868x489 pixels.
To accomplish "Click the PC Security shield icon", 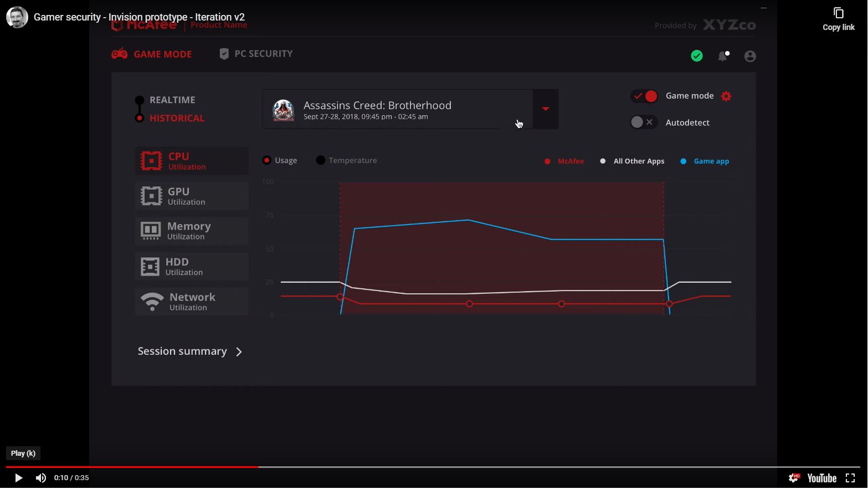I will pos(224,54).
